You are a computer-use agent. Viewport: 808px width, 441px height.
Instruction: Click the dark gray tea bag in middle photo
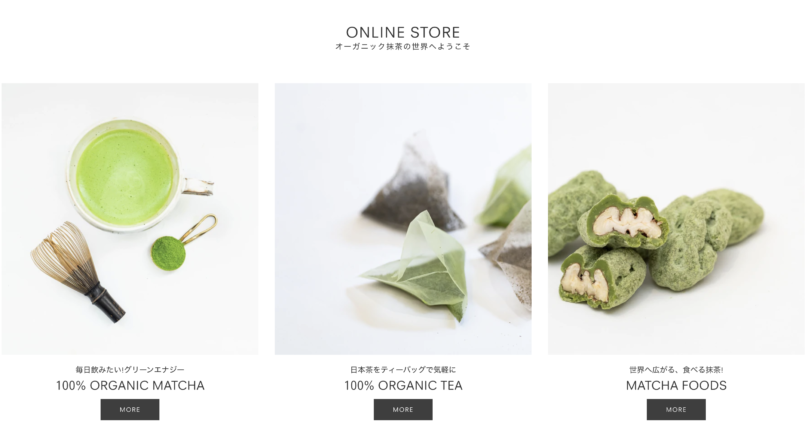point(412,183)
